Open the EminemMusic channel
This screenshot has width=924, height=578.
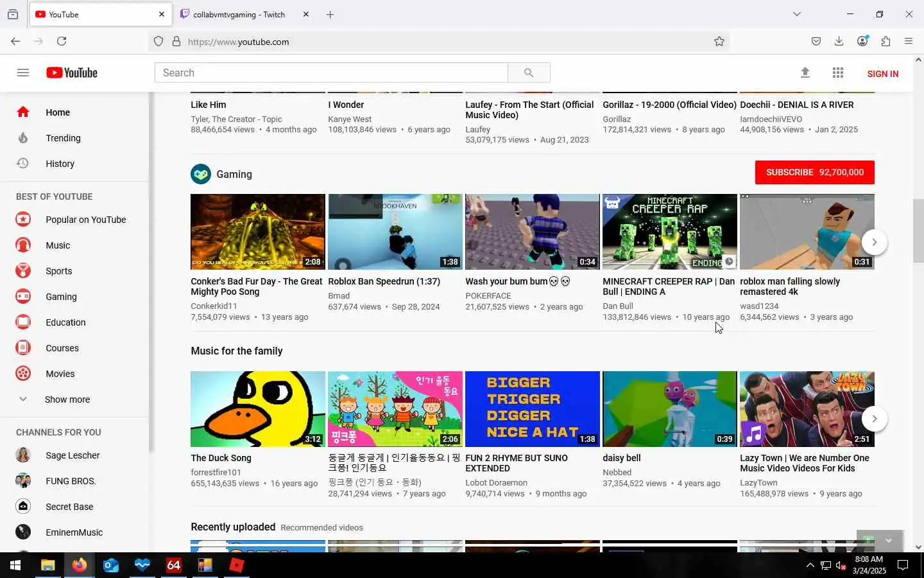74,532
